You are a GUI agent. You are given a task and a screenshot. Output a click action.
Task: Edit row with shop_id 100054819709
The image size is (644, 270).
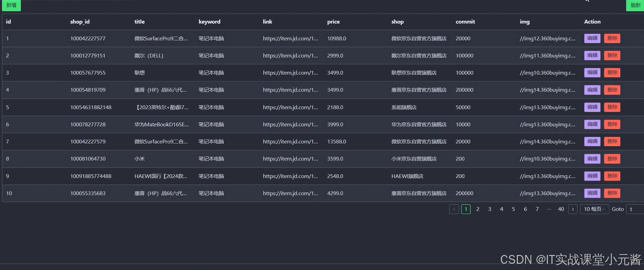point(592,90)
